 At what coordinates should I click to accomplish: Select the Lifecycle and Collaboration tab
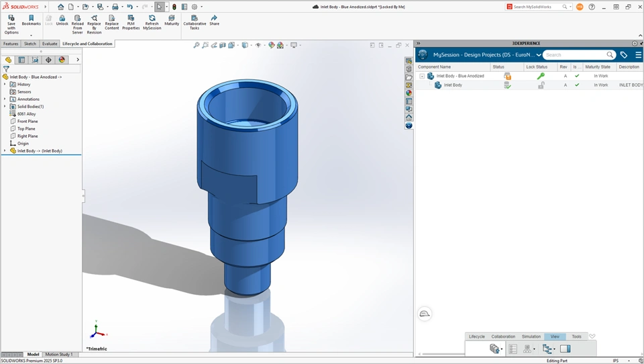87,44
